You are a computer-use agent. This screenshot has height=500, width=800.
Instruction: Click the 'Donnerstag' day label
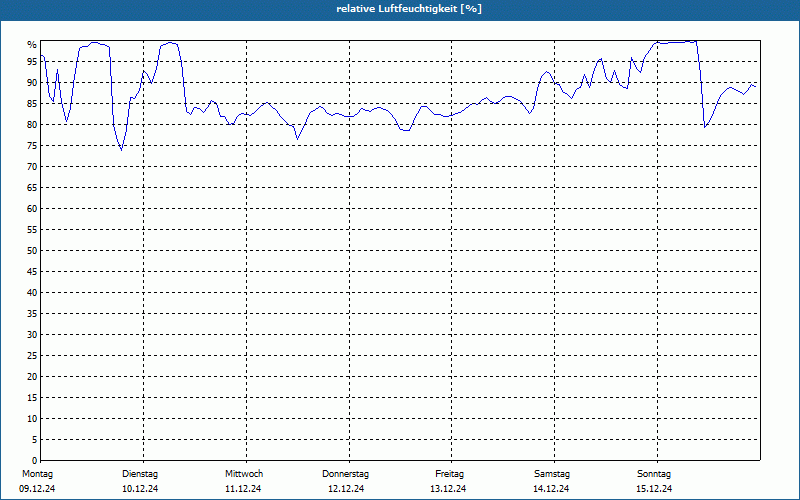pyautogui.click(x=345, y=474)
